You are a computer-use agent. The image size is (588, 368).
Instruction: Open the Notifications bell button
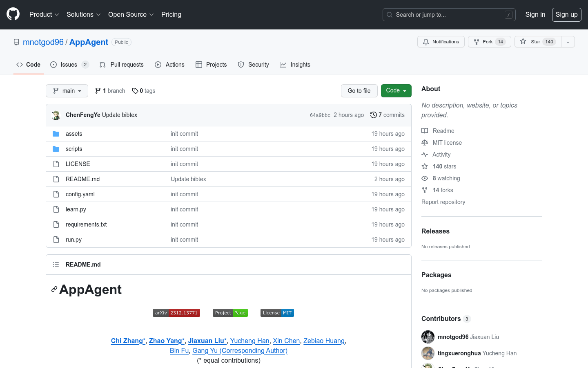pyautogui.click(x=441, y=42)
